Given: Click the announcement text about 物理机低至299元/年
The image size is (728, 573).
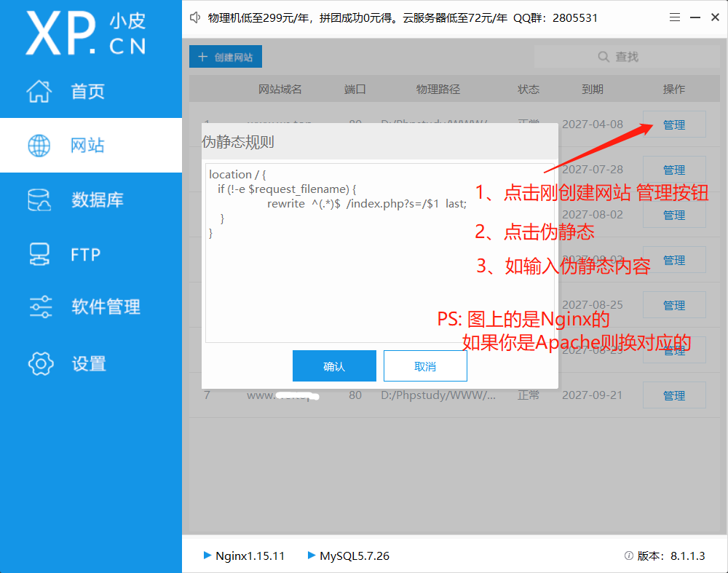Looking at the screenshot, I should [403, 17].
